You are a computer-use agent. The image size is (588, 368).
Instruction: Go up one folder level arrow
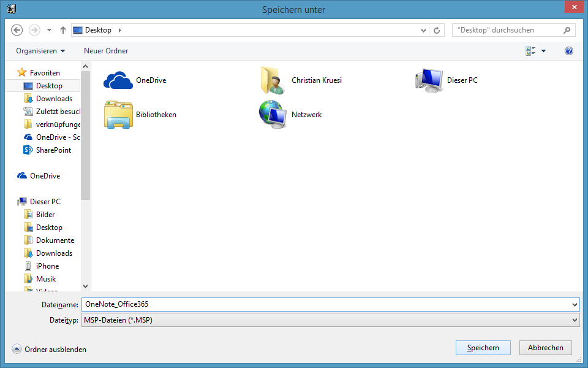[62, 30]
